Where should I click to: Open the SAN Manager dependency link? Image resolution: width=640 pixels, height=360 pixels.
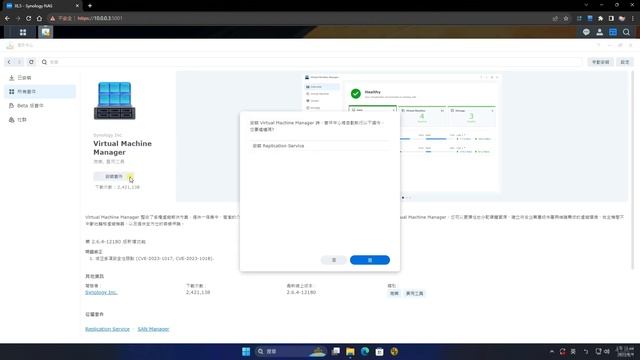(153, 329)
